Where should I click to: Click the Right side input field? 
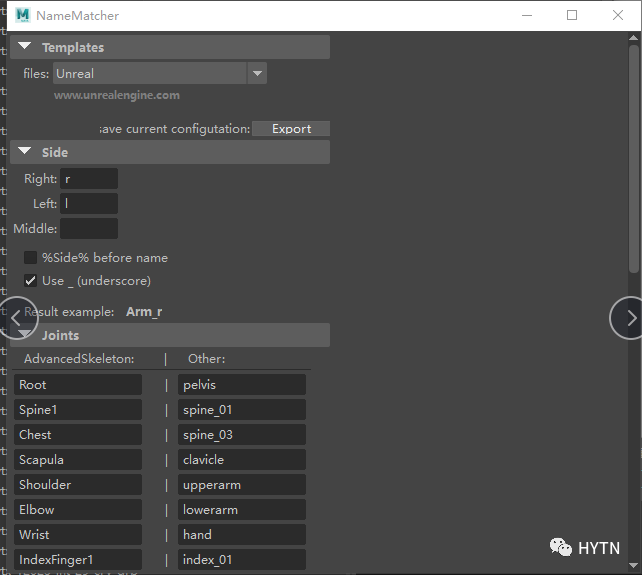coord(89,179)
